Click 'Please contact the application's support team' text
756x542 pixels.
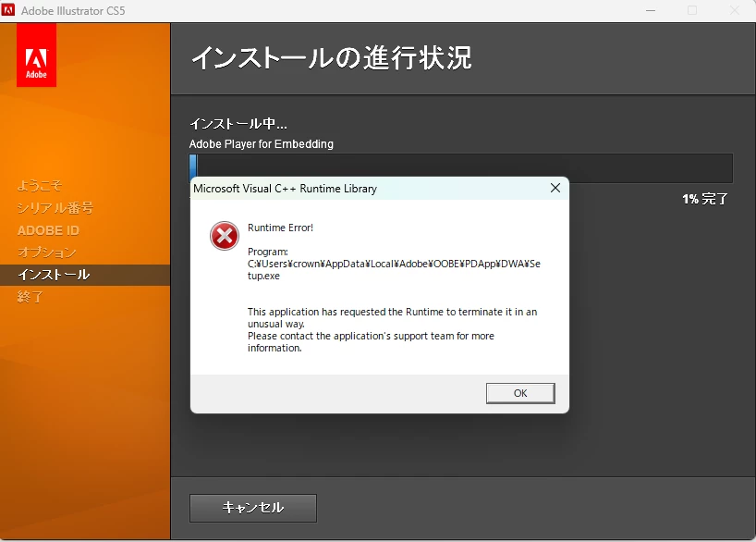click(x=371, y=341)
